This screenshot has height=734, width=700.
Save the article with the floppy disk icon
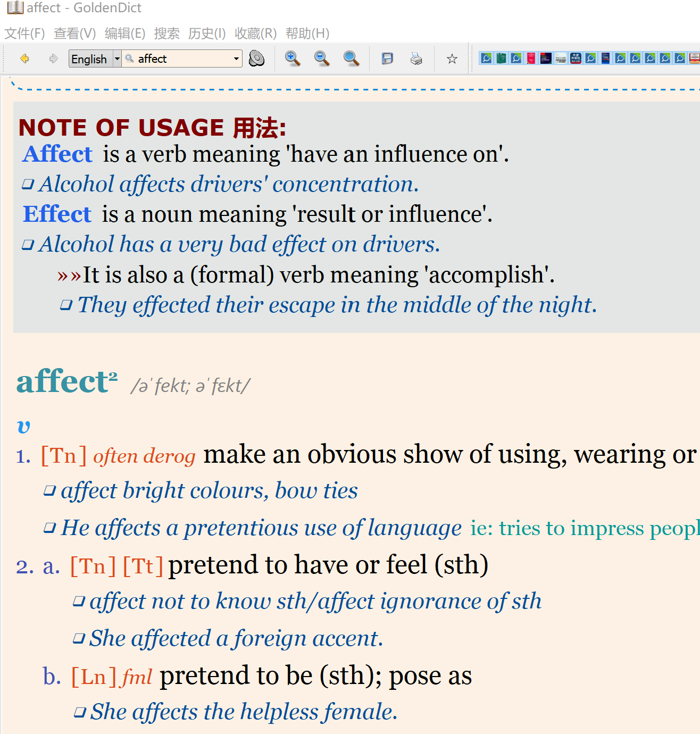[387, 59]
